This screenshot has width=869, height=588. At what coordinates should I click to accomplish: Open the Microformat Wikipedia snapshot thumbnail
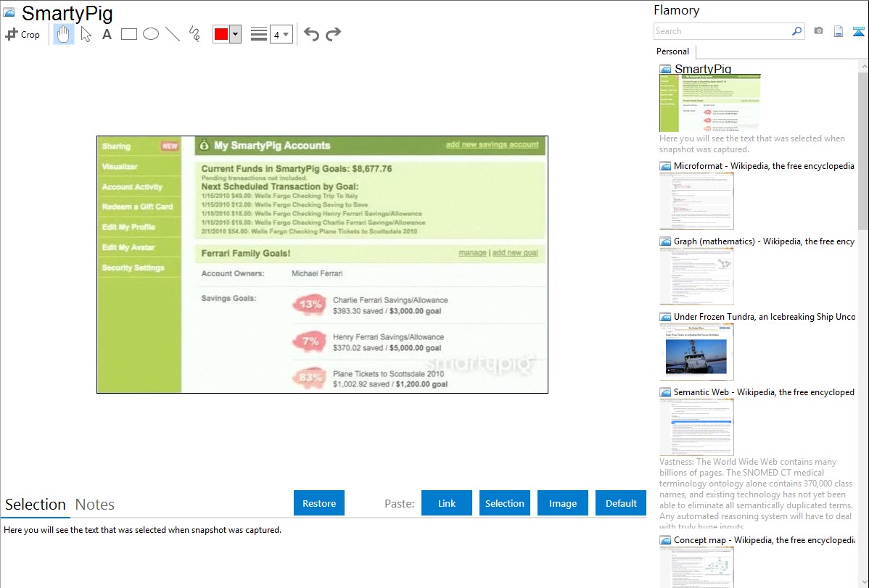(696, 201)
